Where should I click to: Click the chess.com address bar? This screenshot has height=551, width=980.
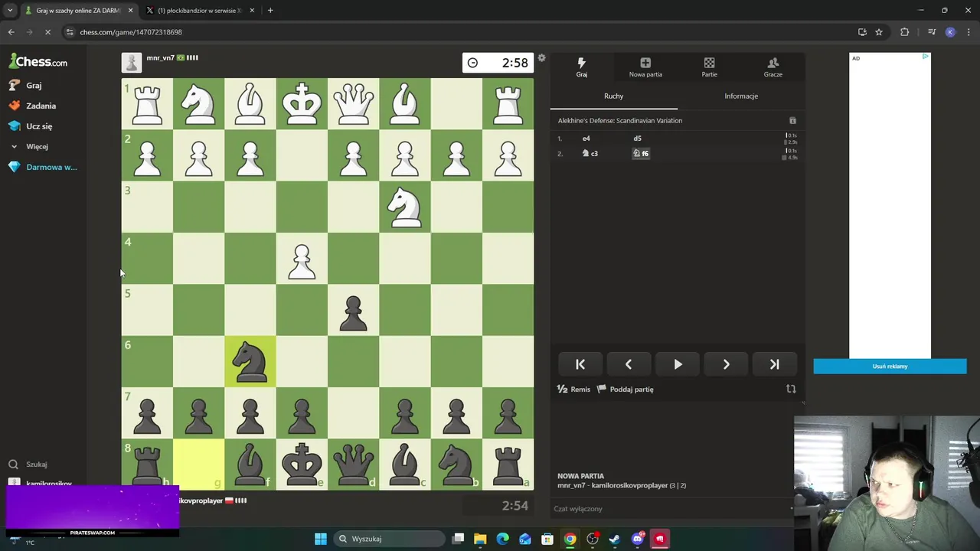459,32
